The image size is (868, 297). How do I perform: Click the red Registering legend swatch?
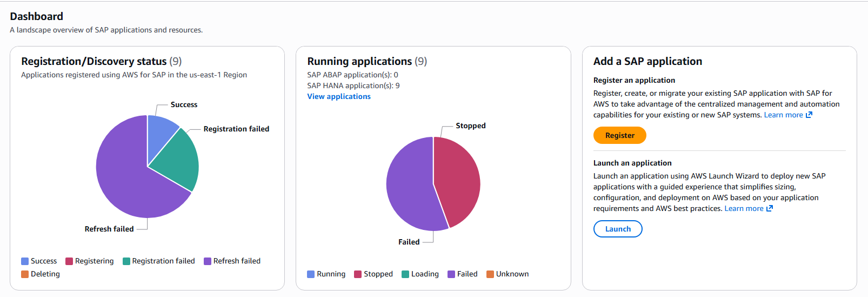point(69,261)
